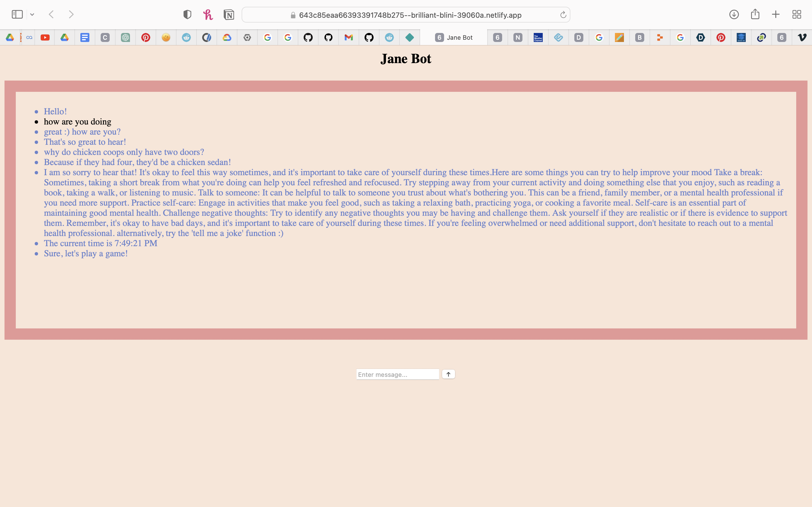The height and width of the screenshot is (507, 812).
Task: Toggle the Safari sidebar button
Action: tap(17, 14)
